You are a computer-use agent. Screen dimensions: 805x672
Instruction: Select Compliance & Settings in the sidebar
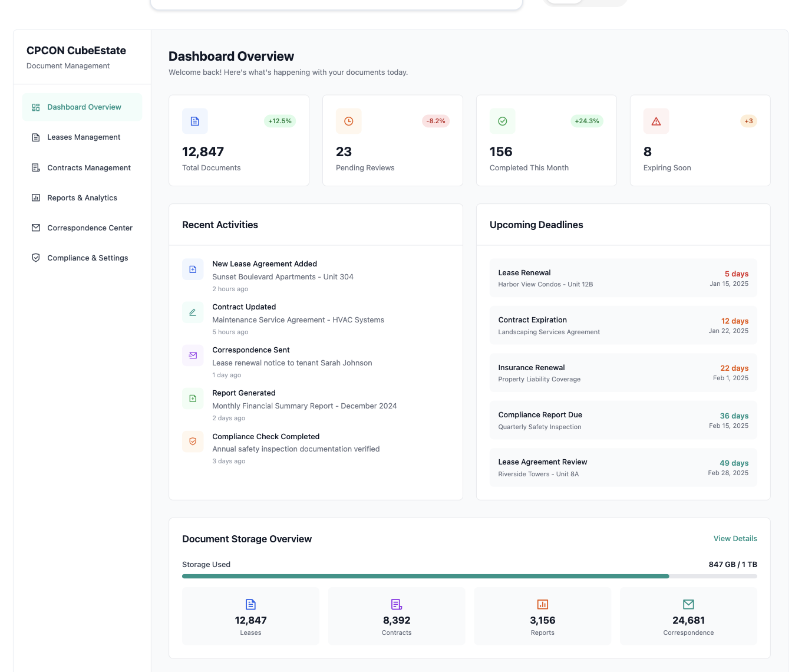click(87, 258)
